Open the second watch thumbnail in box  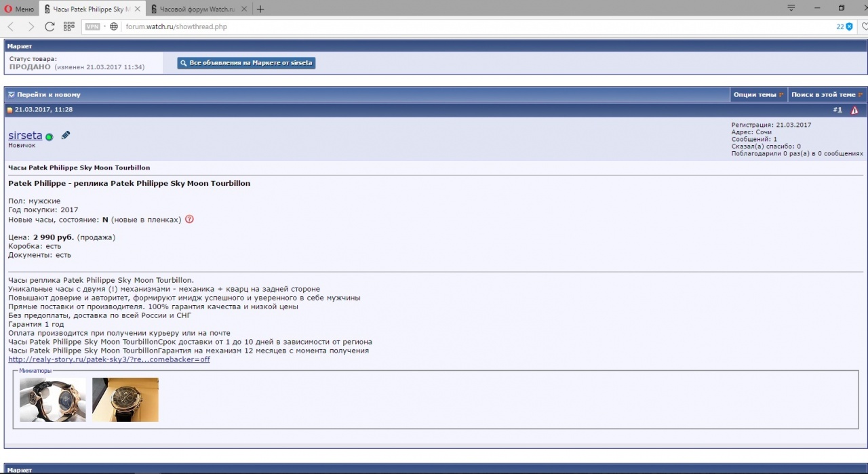click(125, 399)
